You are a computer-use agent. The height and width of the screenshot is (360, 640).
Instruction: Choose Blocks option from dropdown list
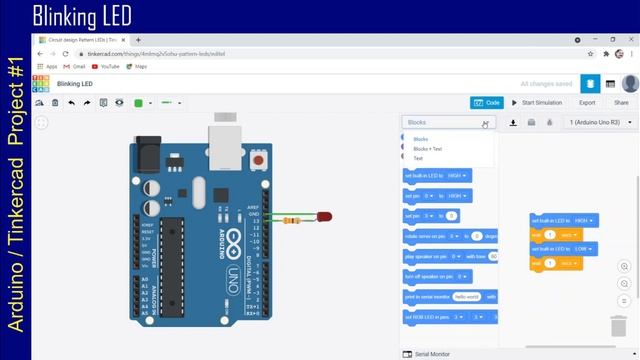click(420, 139)
